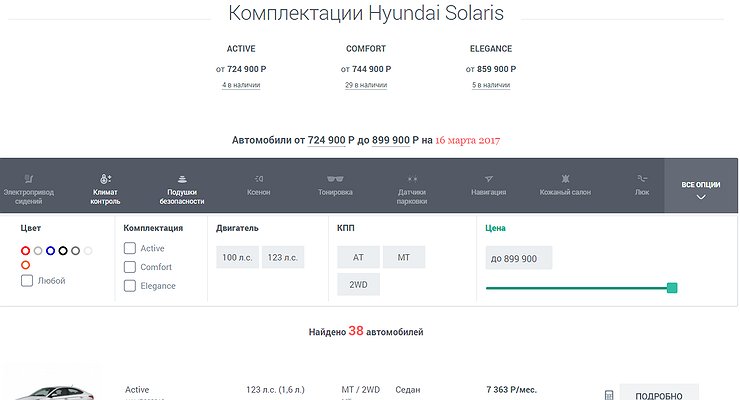This screenshot has width=740, height=400.
Task: Toggle the Тонировка sunglasses option icon
Action: [x=335, y=179]
